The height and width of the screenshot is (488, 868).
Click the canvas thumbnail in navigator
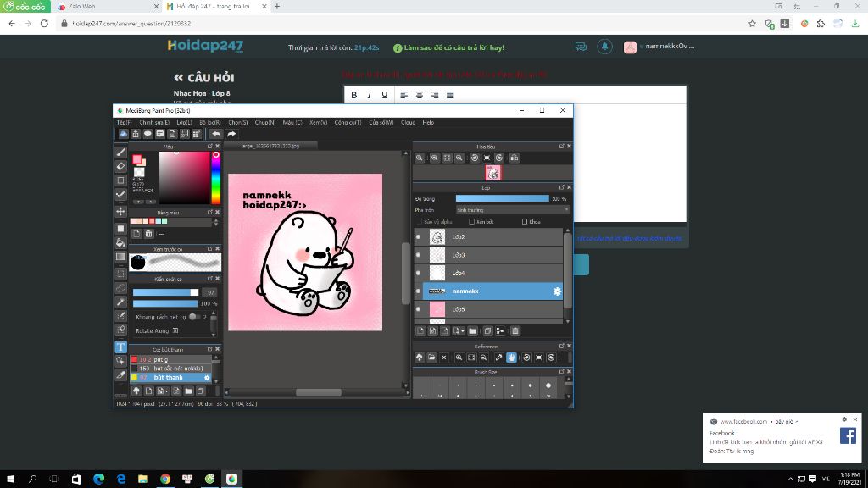(492, 173)
